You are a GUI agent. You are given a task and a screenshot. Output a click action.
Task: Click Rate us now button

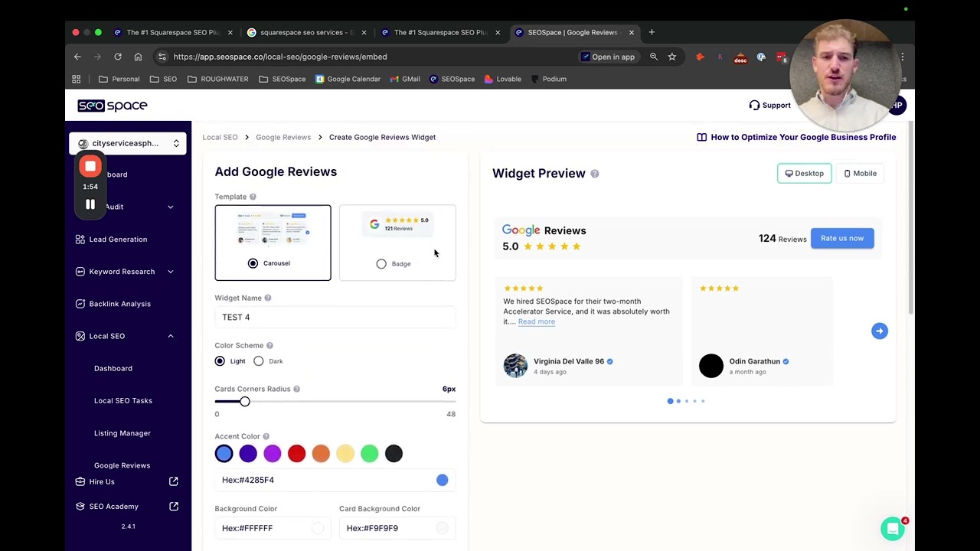842,238
